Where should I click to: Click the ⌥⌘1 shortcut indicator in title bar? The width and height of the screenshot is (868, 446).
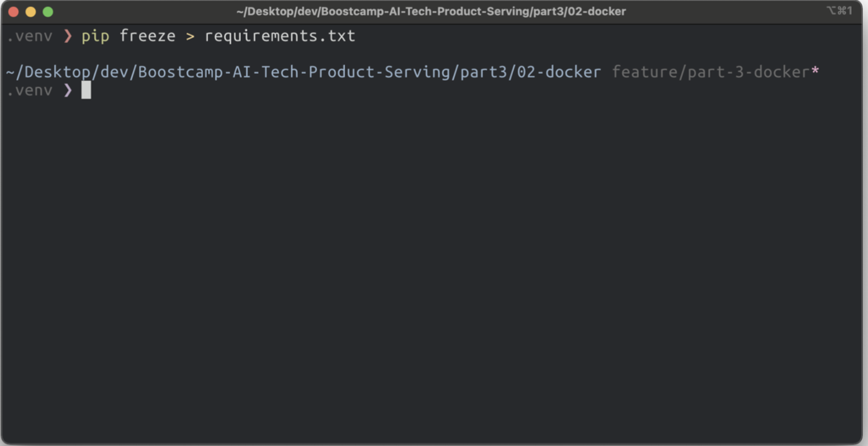tap(839, 11)
